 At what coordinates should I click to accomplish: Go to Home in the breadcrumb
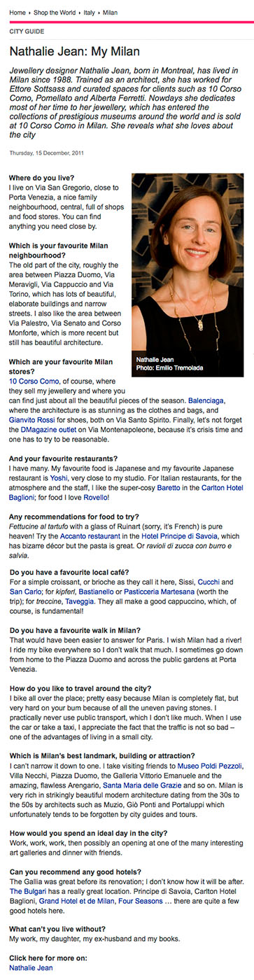(x=17, y=12)
